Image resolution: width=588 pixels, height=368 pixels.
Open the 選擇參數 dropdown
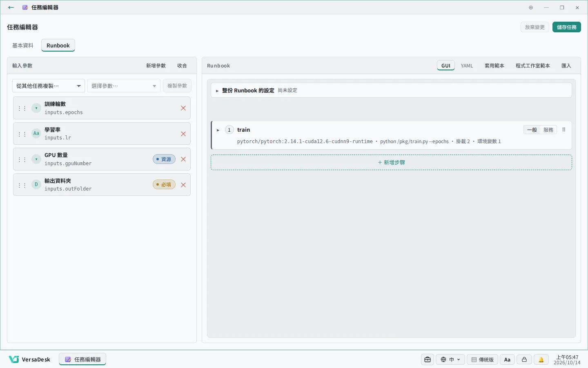pyautogui.click(x=124, y=86)
